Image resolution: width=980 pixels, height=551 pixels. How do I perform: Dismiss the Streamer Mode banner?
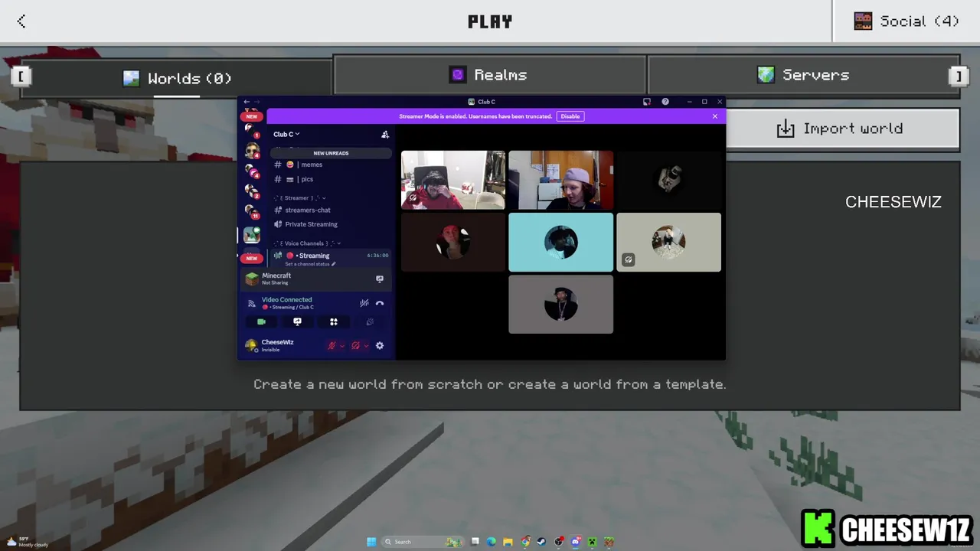pos(715,116)
